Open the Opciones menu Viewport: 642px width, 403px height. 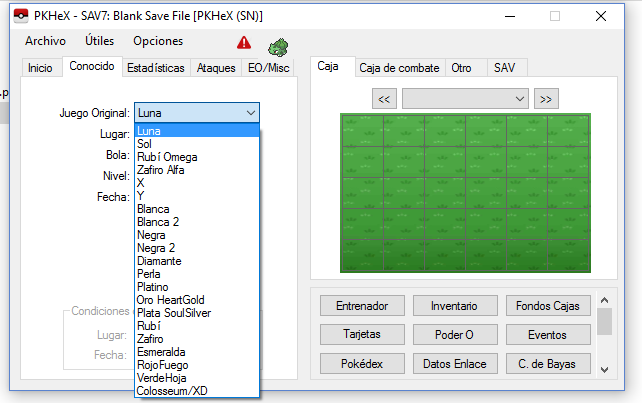158,41
